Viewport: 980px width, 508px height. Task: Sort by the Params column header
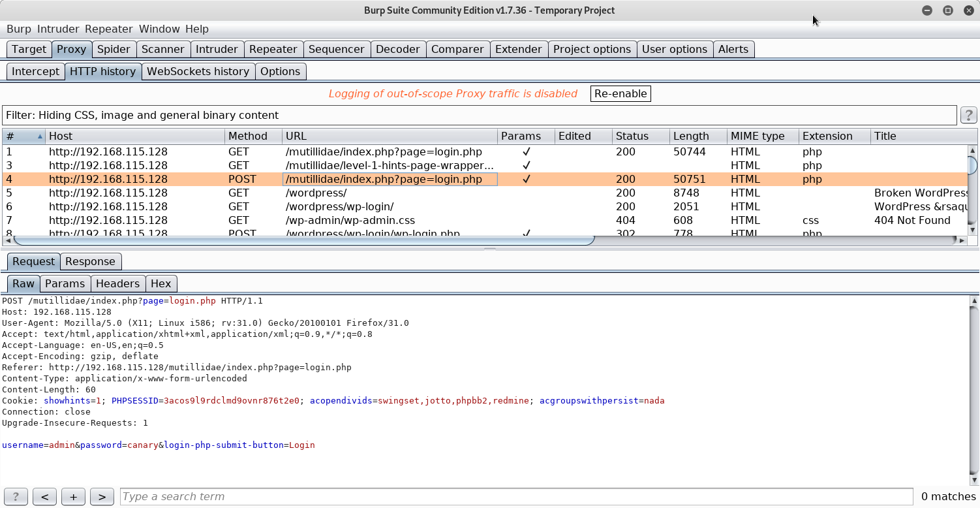(527, 136)
